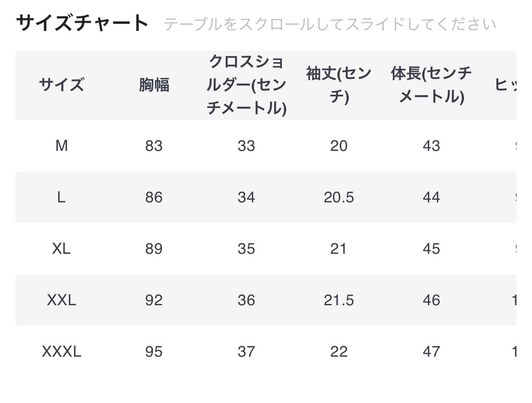Select the サイズ column header
Screen dimensions: 532x403
pos(61,85)
